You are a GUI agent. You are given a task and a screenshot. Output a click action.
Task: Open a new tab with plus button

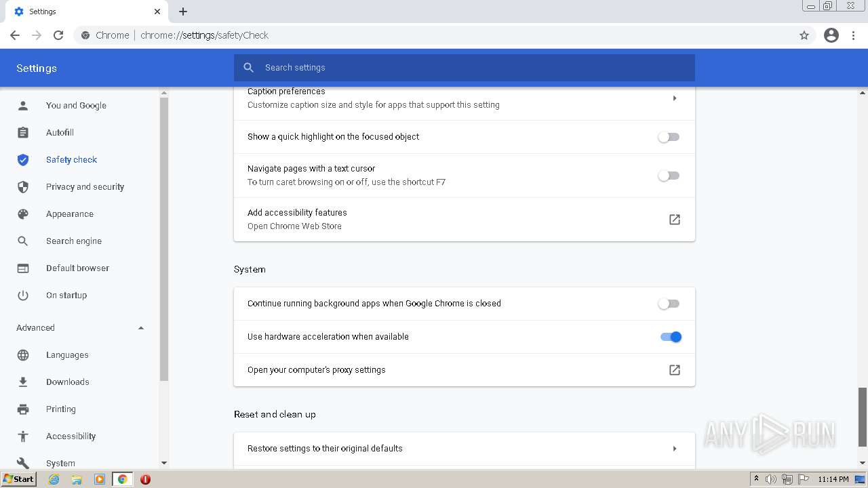pos(183,12)
